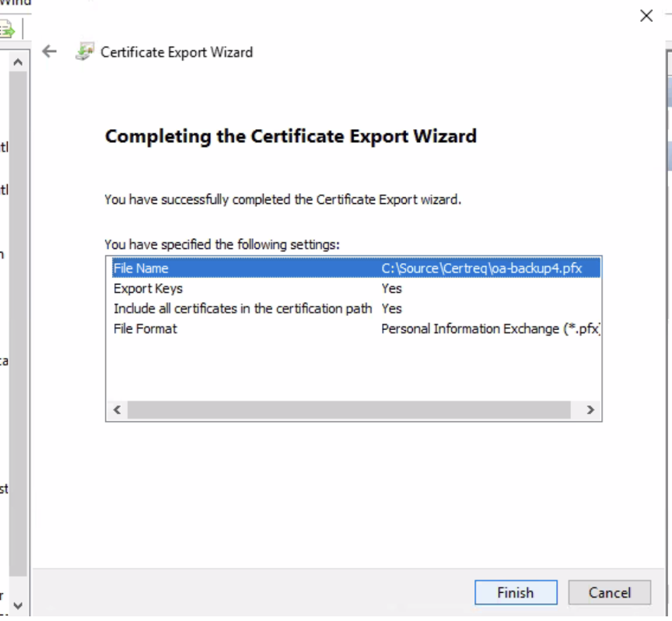672x621 pixels.
Task: Click the oa-backup4.pfx file path value
Action: point(481,268)
